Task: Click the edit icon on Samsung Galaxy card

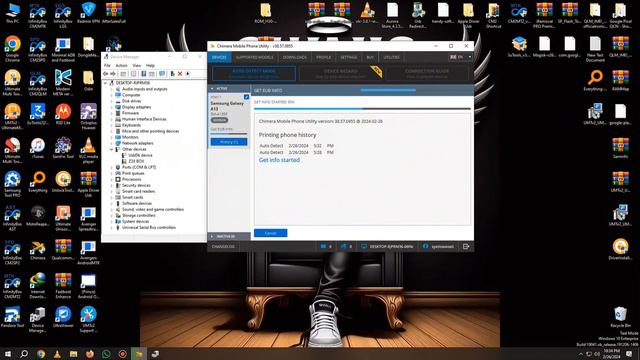Action: (x=246, y=97)
